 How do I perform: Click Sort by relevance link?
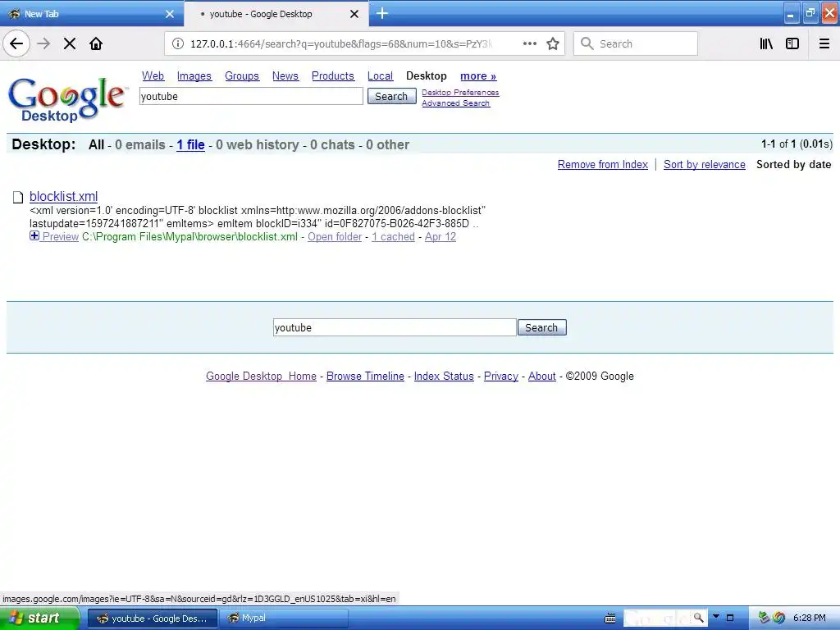pyautogui.click(x=705, y=164)
